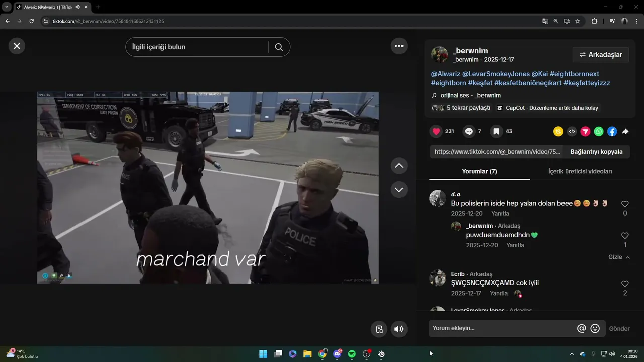
Task: Mute the tab via tab speaker icon
Action: tap(78, 7)
